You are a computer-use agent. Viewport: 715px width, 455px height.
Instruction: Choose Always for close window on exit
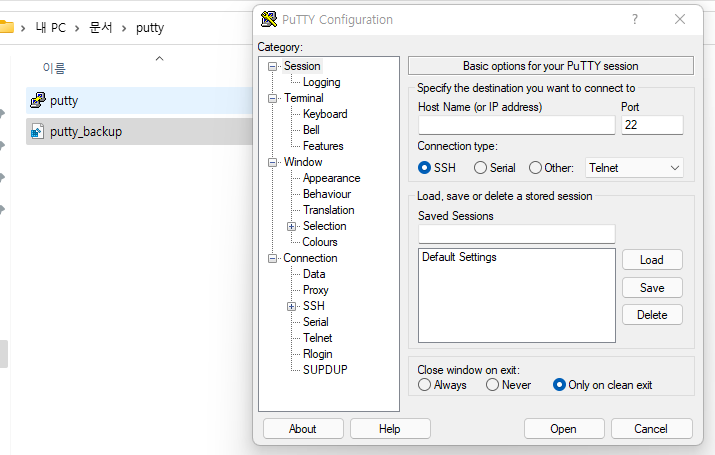pos(424,385)
